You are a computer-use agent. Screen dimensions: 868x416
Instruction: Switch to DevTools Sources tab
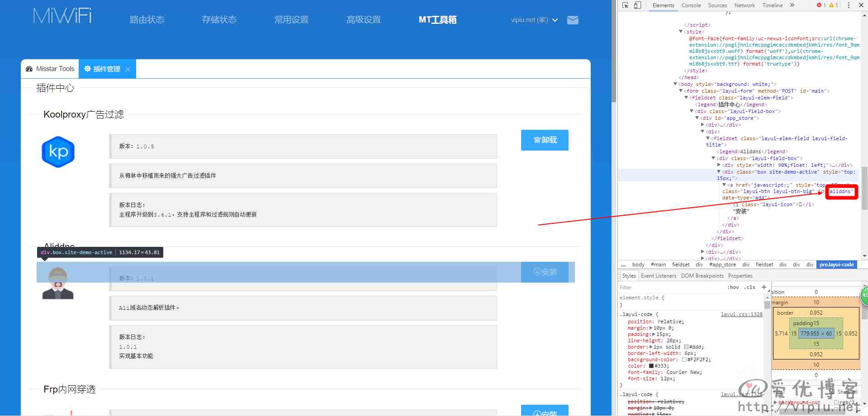click(717, 5)
